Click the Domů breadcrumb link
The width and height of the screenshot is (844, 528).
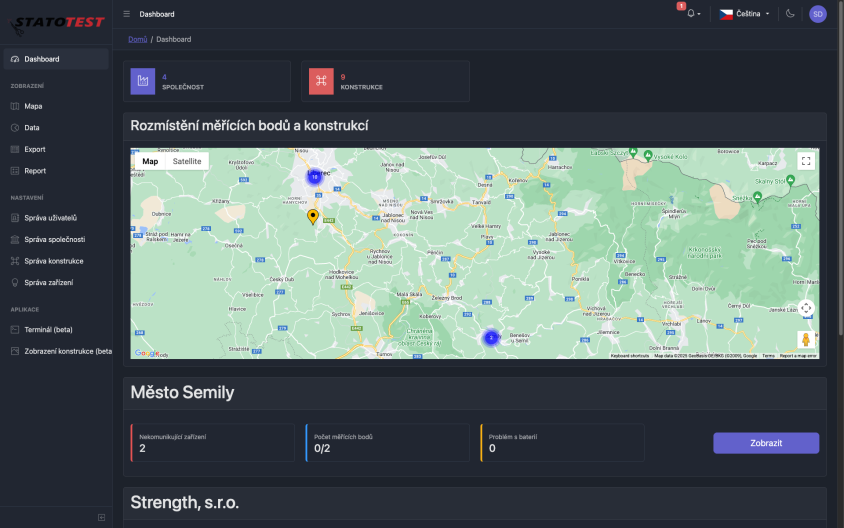pos(137,39)
